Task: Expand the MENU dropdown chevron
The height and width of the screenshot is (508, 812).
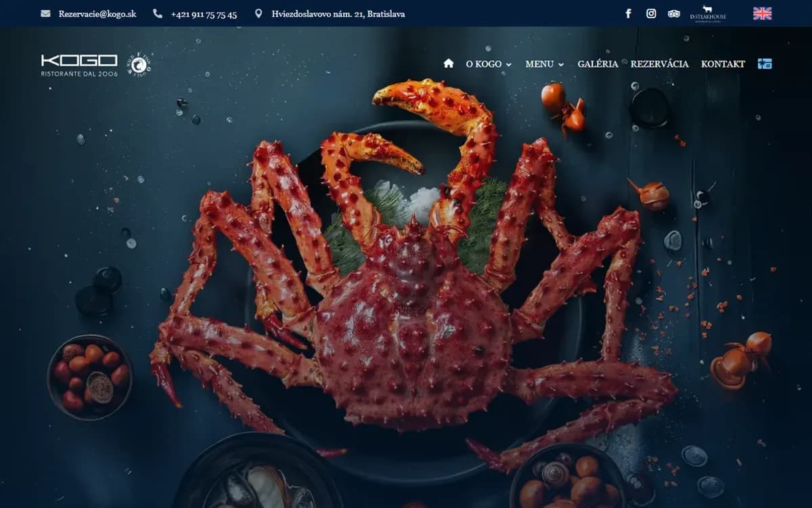Action: pyautogui.click(x=561, y=64)
